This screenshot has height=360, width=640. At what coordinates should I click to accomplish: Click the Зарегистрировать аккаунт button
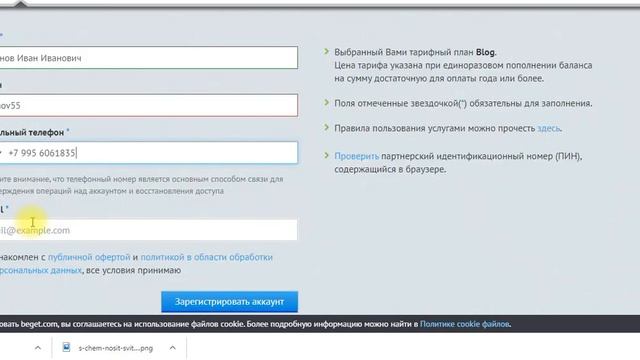[229, 302]
